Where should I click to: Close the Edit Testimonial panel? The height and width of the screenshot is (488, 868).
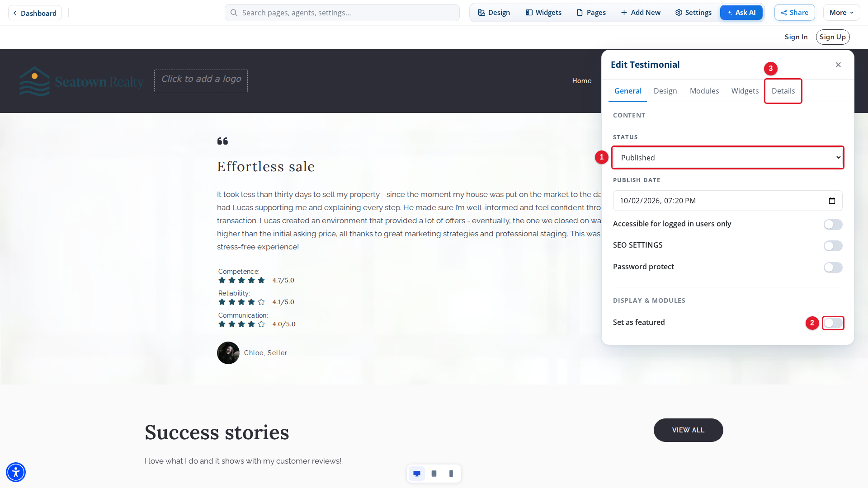click(838, 65)
